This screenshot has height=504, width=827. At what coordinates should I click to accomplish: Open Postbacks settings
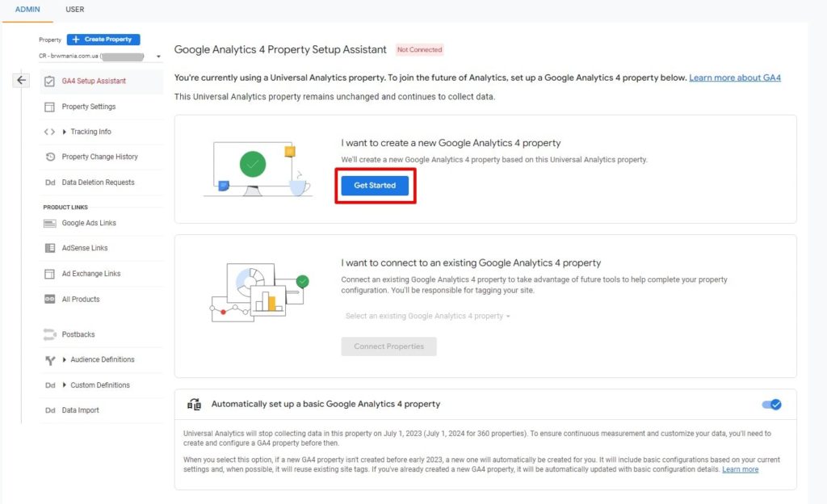pos(78,334)
